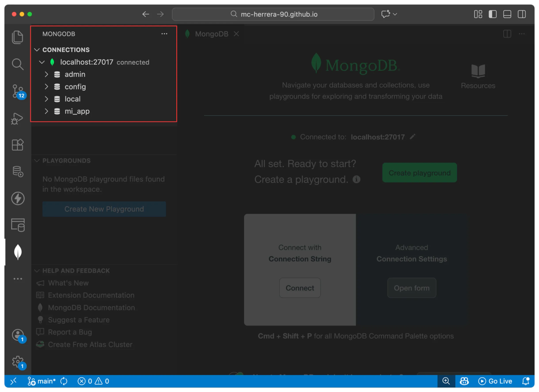
Task: Expand the admin database node
Action: 46,74
